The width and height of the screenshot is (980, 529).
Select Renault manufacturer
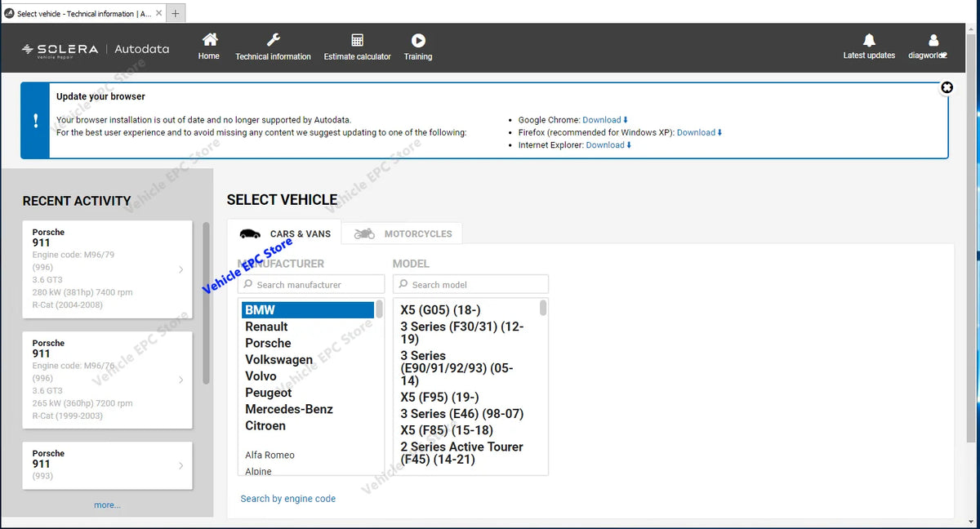(266, 327)
